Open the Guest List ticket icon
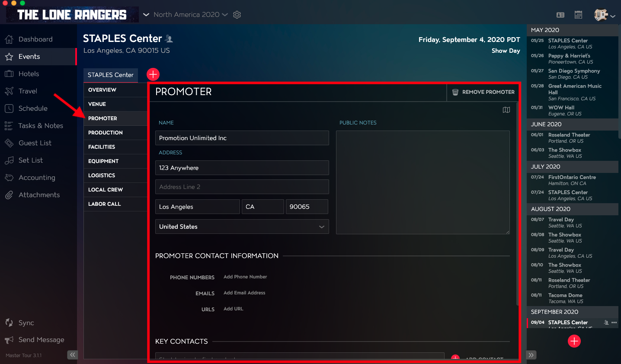 coord(9,143)
